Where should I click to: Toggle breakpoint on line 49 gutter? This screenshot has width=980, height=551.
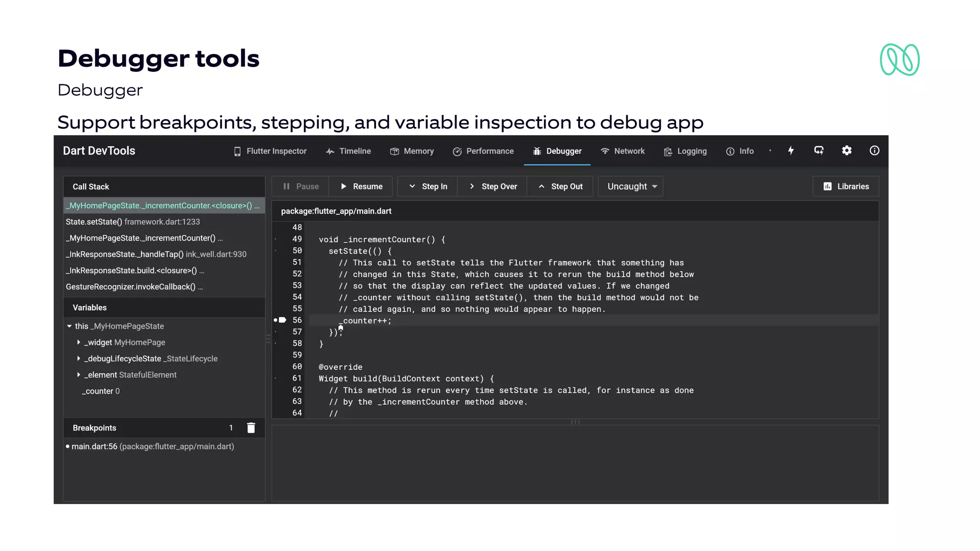click(277, 239)
